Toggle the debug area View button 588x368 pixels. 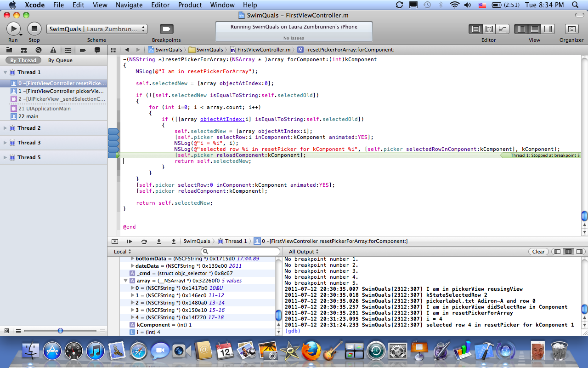click(534, 29)
